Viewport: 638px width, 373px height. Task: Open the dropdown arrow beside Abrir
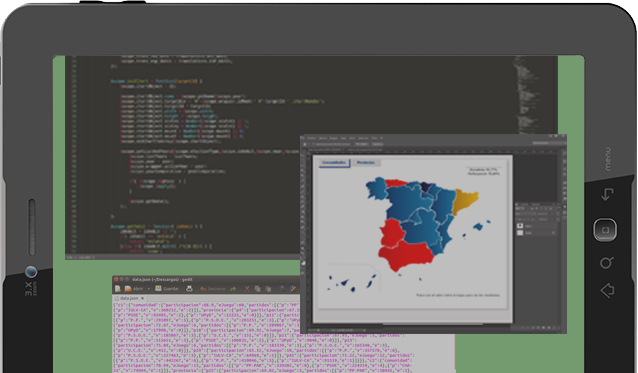point(149,289)
